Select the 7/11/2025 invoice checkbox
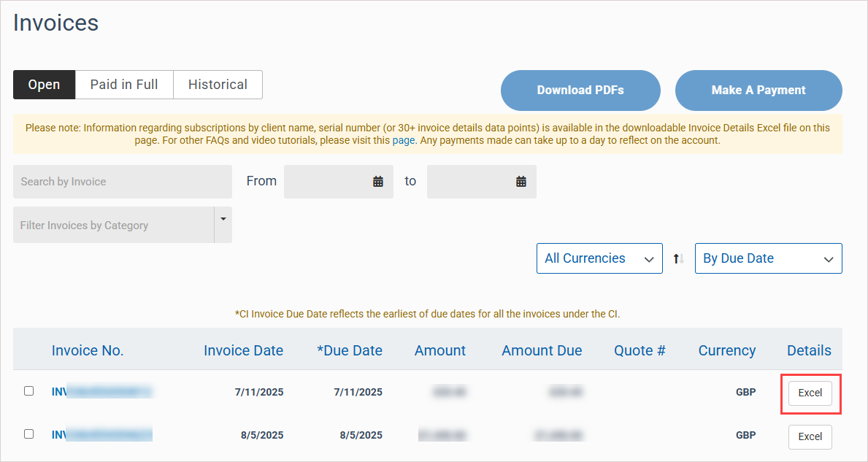868x462 pixels. 29,391
